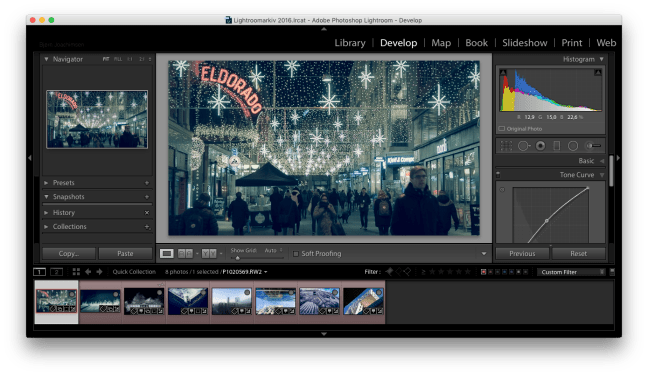Set Navigator zoom to FILL
648x375 pixels.
118,59
